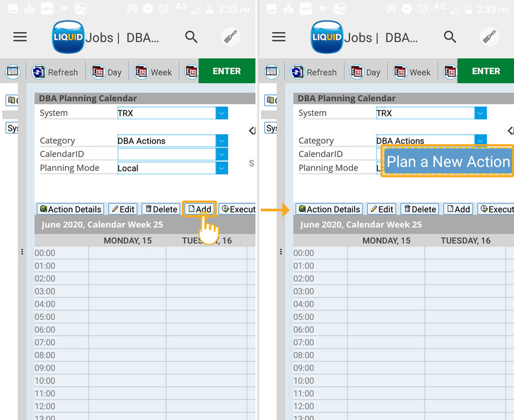
Task: Click the table layout icon in left toolbar
Action: pyautogui.click(x=13, y=72)
